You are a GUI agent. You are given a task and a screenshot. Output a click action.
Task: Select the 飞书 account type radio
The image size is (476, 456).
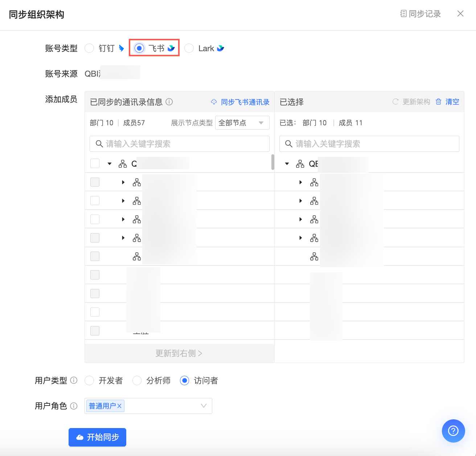(139, 48)
